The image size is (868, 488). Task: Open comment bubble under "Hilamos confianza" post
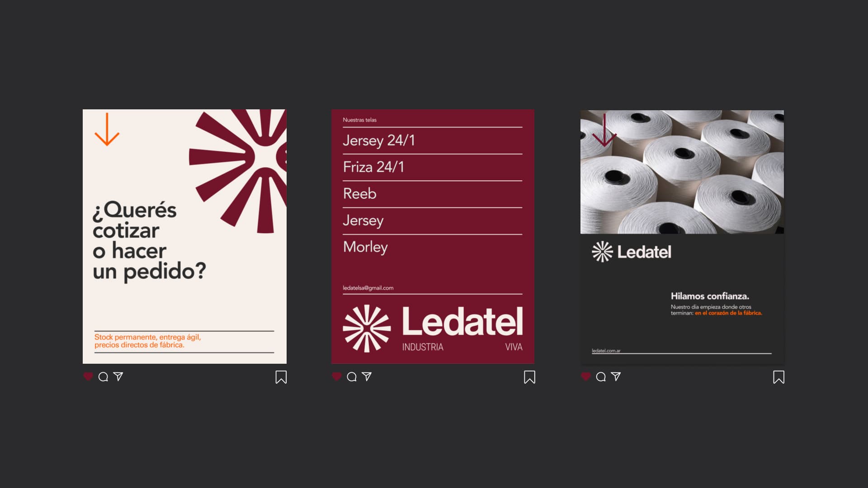pyautogui.click(x=601, y=377)
